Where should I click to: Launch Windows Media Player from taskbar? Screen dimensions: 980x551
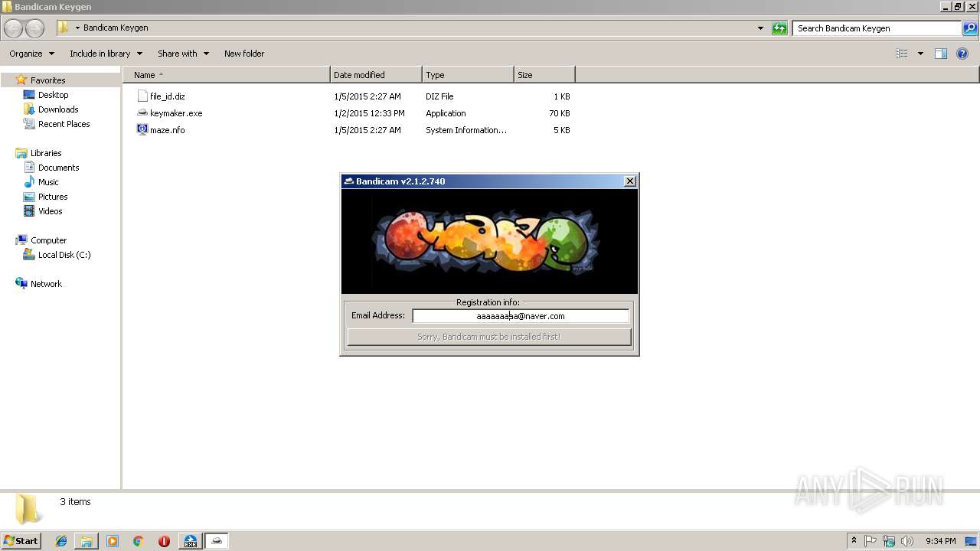point(113,541)
